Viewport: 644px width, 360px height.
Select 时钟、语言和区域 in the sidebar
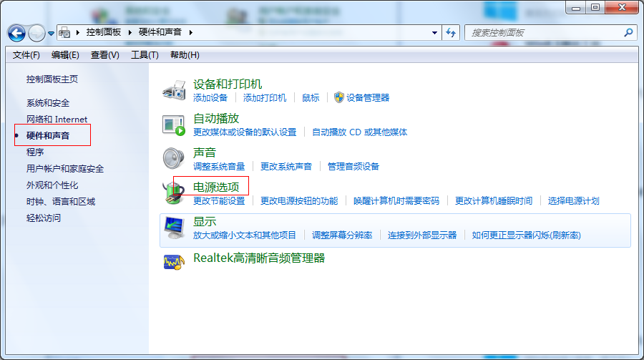(x=61, y=201)
